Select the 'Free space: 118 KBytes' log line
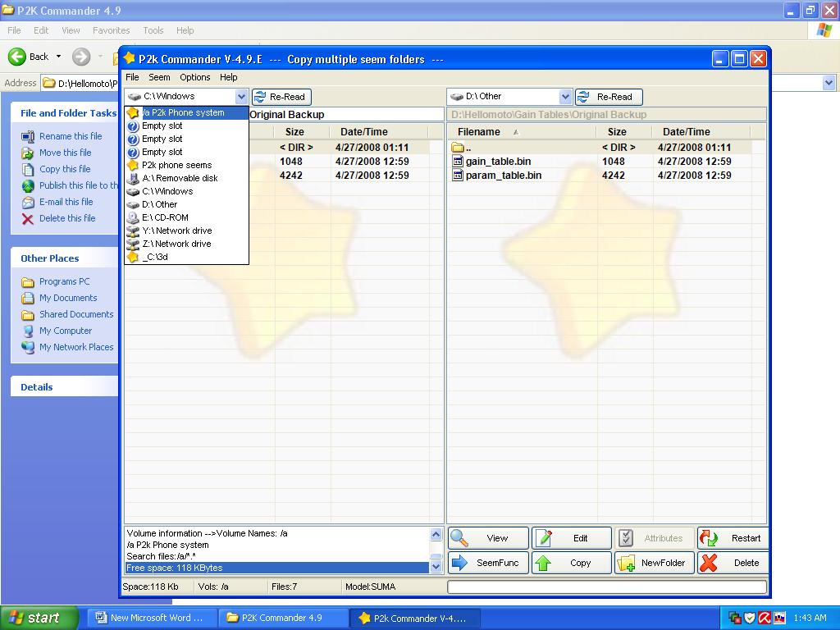The height and width of the screenshot is (630, 840). tap(277, 568)
